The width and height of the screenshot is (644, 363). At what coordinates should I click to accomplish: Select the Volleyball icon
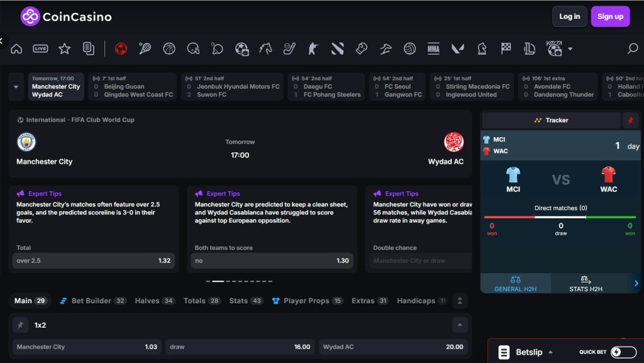(409, 49)
